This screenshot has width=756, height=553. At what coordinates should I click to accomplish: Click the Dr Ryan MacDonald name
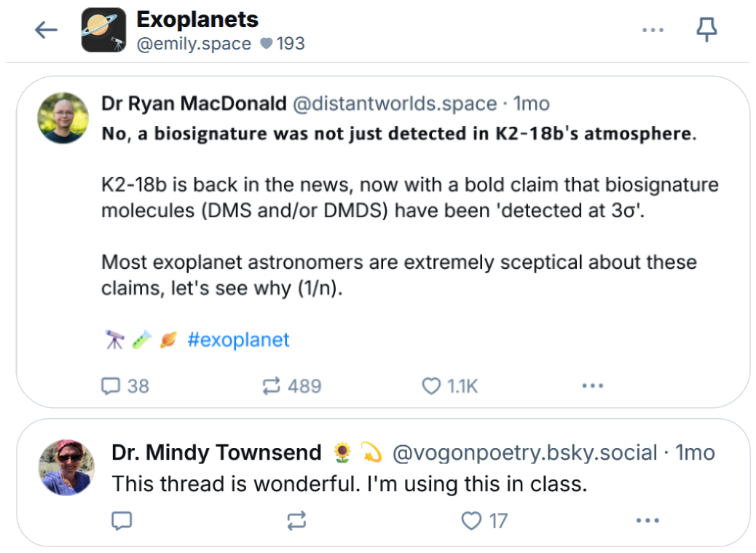[x=194, y=103]
